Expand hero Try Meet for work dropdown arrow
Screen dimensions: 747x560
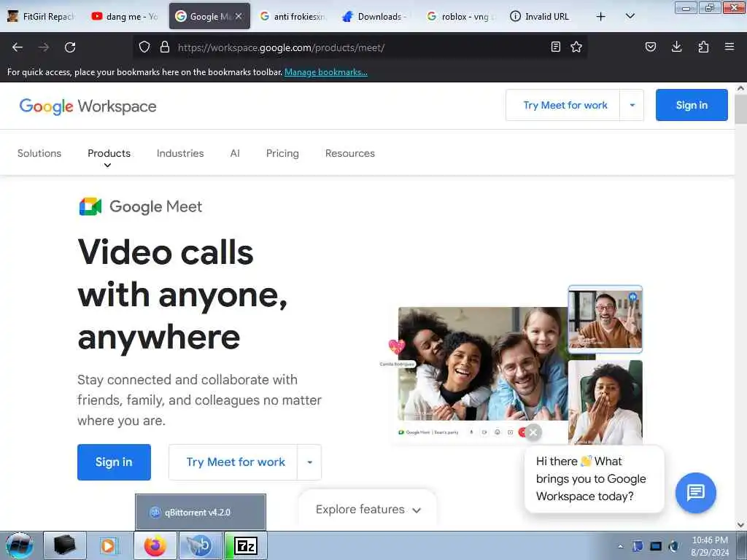[x=309, y=462]
